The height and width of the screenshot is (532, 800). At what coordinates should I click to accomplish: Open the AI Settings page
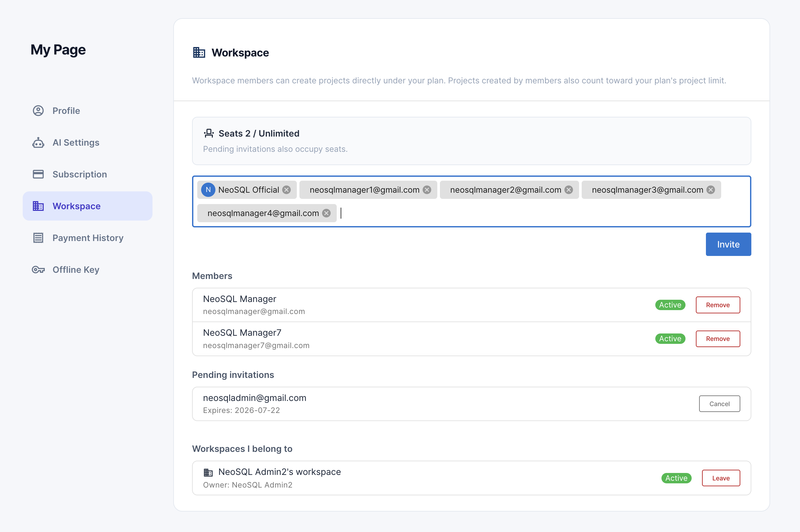(88, 142)
